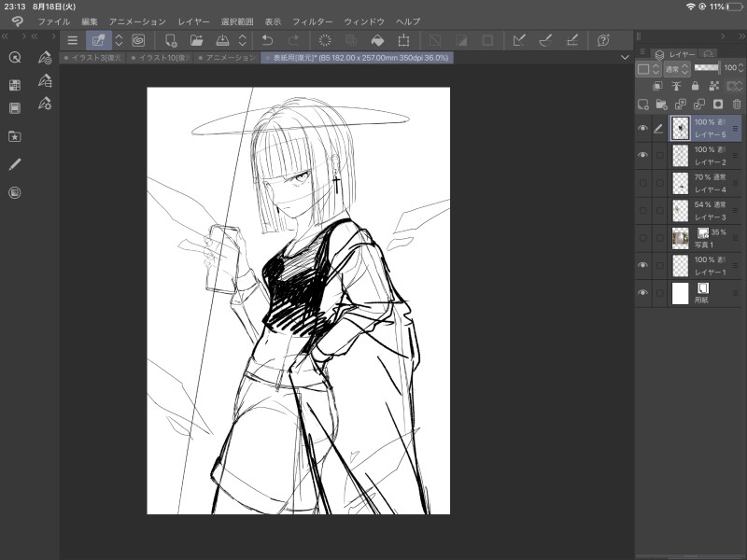Toggle the lock layer icon
The width and height of the screenshot is (747, 560).
coord(695,86)
